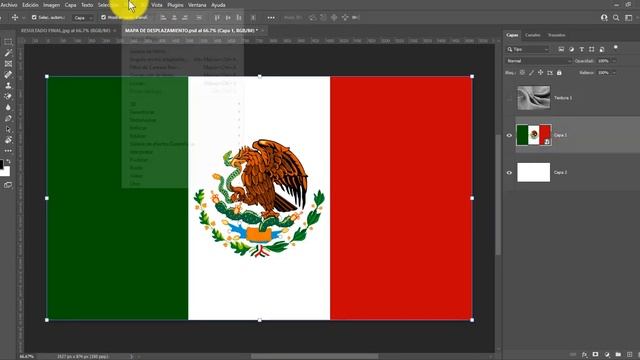Click the layer effects fx icon
Viewport: 640px width, 360px height.
tap(584, 354)
